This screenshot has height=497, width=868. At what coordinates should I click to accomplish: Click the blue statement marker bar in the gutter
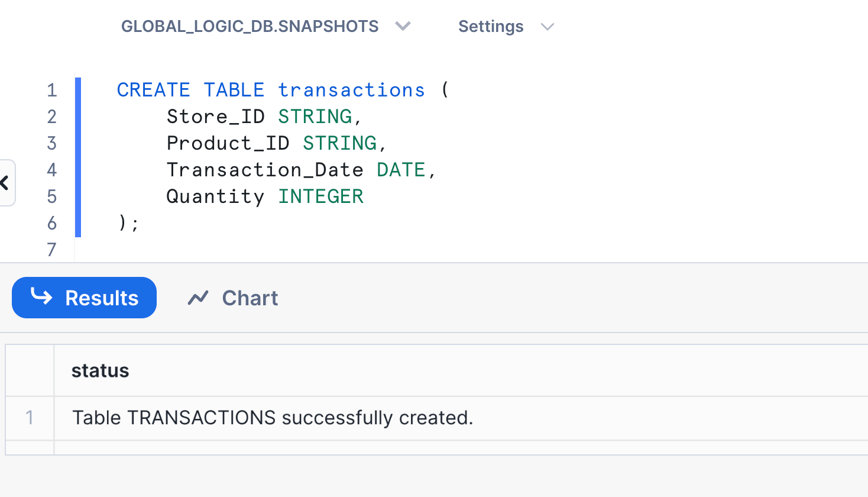tap(78, 157)
